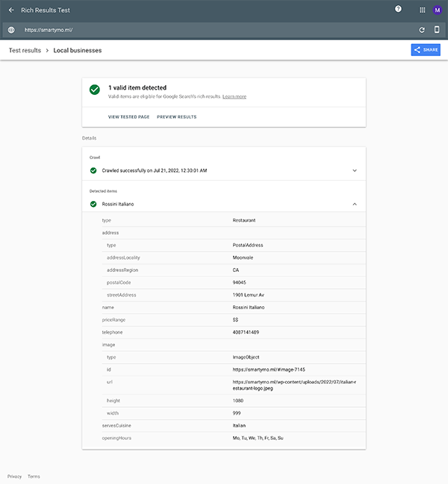Open the Learn more link
This screenshot has width=448, height=484.
(234, 97)
